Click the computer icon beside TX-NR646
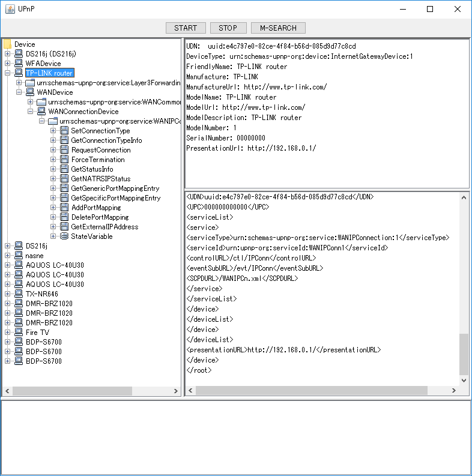The height and width of the screenshot is (476, 472). pos(19,294)
